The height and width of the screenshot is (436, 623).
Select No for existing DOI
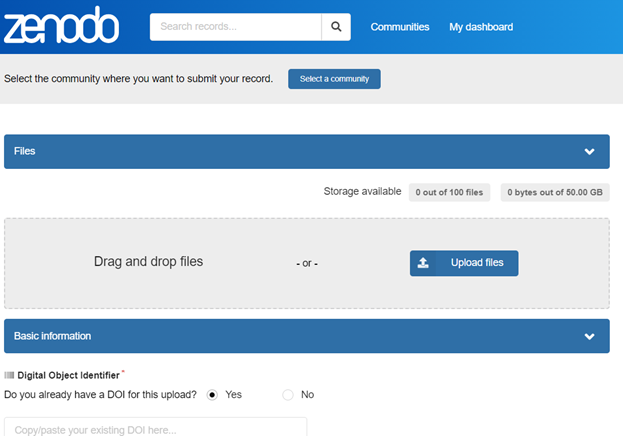(x=288, y=395)
